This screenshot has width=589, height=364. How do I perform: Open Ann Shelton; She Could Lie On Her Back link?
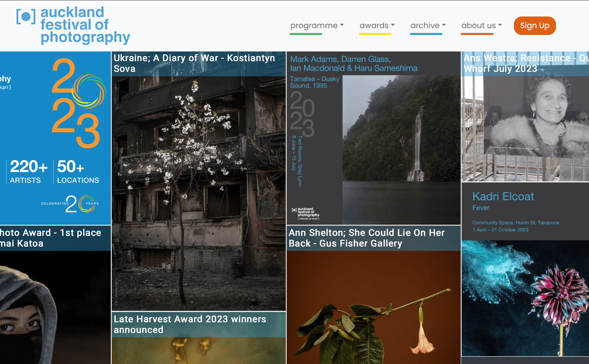(367, 238)
